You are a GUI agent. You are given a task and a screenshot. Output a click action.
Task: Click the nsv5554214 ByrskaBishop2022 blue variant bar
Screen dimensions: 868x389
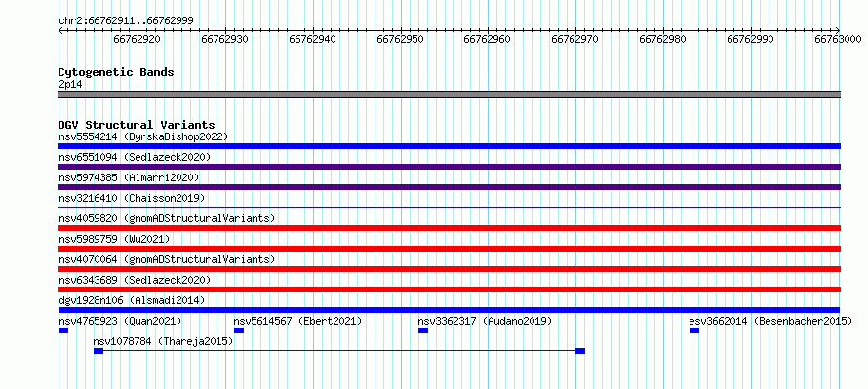pyautogui.click(x=449, y=146)
